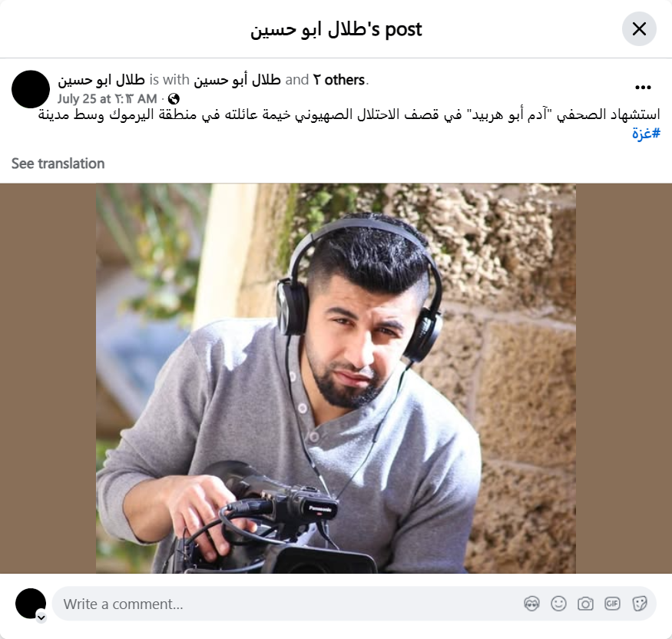Click See translation under the post

(58, 164)
